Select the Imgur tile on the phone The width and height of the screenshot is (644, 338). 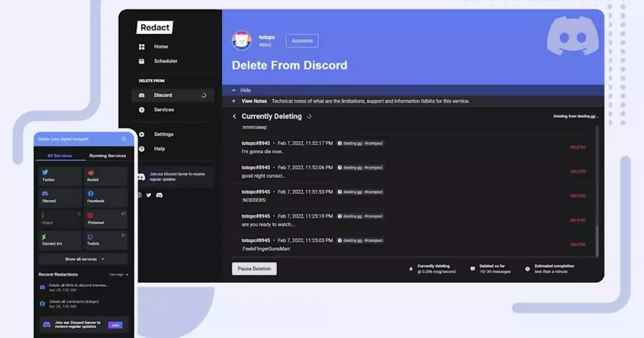click(x=60, y=219)
